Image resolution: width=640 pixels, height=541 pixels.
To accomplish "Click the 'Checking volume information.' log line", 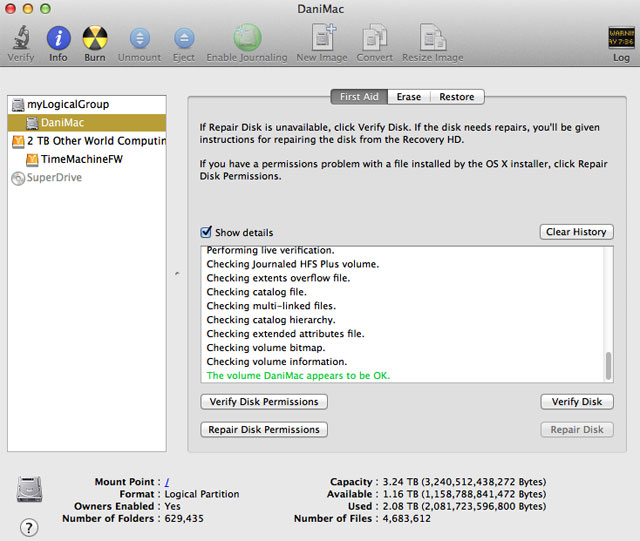I will tap(277, 361).
